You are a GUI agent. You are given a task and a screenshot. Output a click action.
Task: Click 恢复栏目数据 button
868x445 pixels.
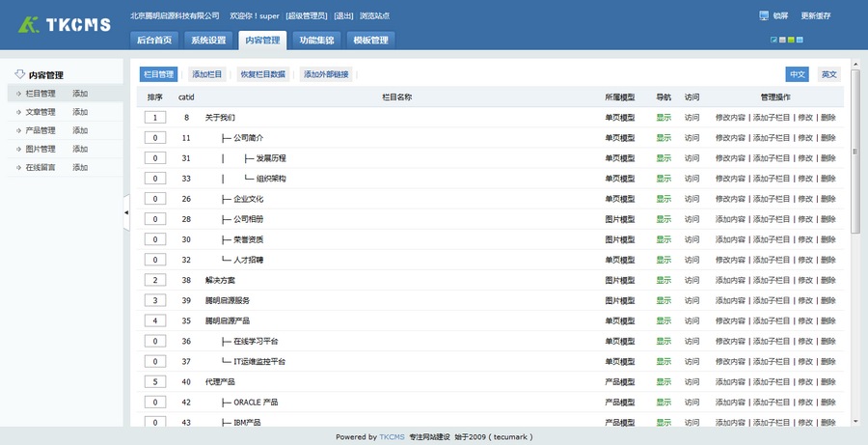[263, 74]
